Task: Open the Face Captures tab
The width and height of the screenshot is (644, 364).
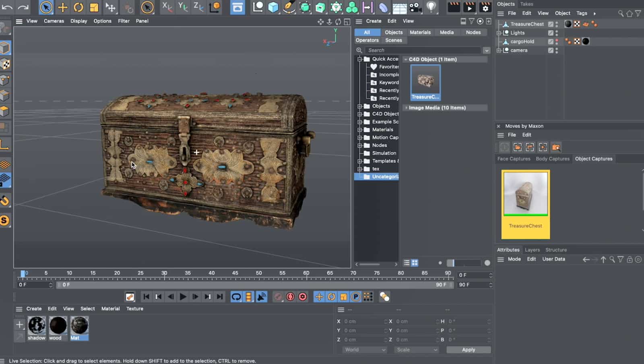Action: (514, 159)
